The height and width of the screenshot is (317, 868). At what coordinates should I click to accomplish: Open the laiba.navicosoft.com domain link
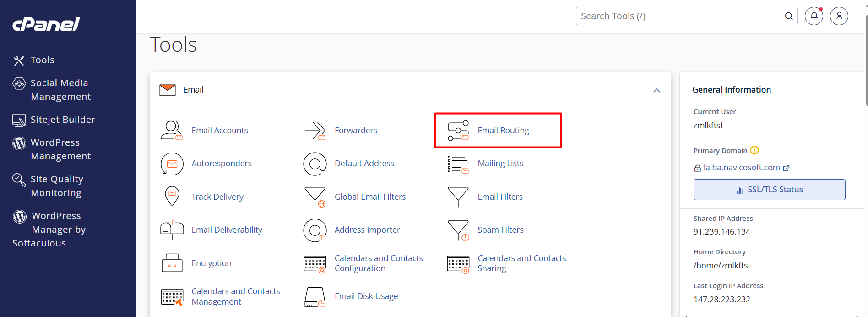(741, 168)
